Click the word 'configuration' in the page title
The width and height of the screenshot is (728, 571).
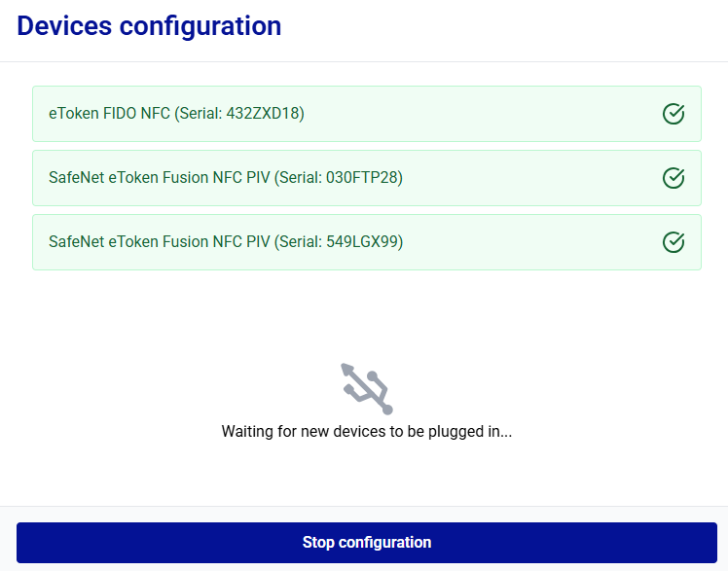pos(200,26)
